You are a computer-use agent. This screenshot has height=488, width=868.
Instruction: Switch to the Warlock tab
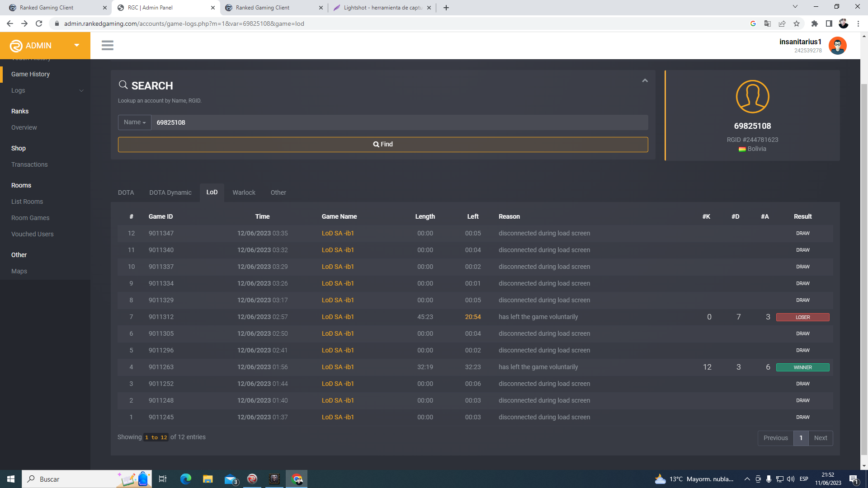(244, 192)
